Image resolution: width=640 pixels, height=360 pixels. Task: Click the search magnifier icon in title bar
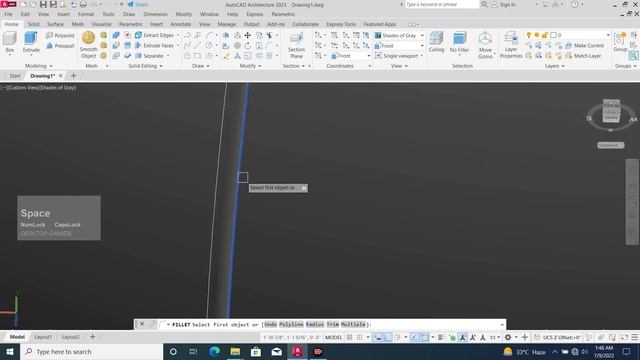click(484, 4)
